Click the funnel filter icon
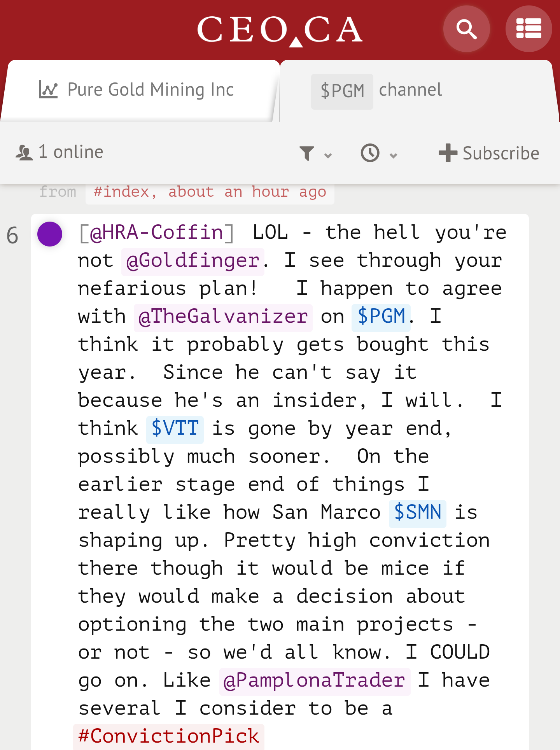This screenshot has height=750, width=560. pyautogui.click(x=306, y=153)
